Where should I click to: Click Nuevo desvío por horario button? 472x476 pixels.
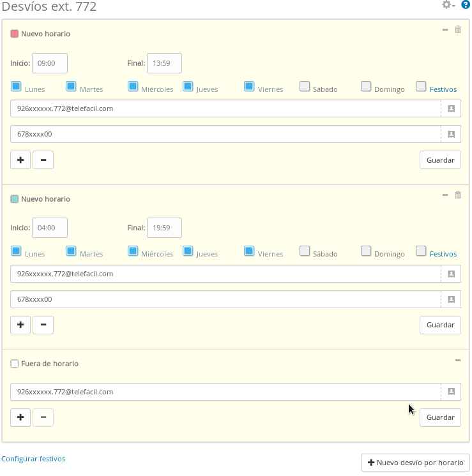(415, 463)
